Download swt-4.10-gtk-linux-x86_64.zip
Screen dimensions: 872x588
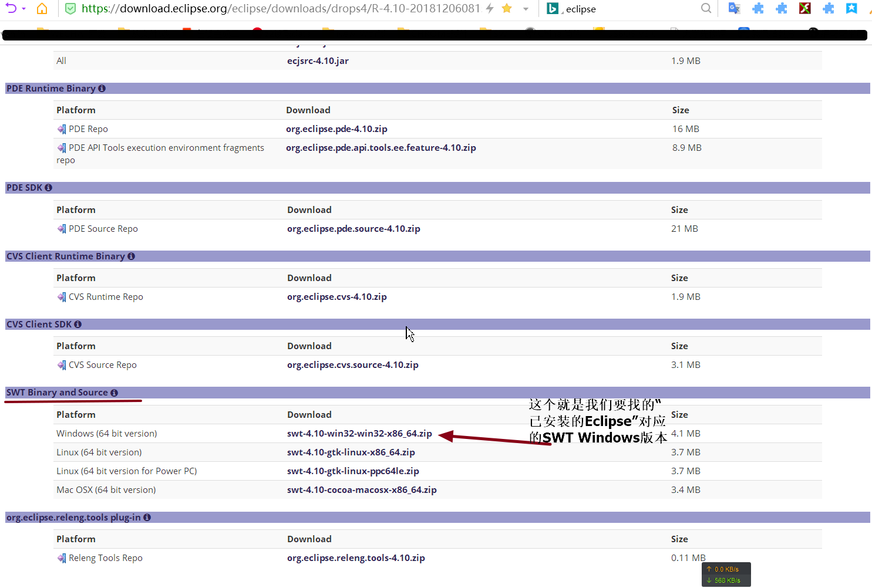[x=351, y=452]
